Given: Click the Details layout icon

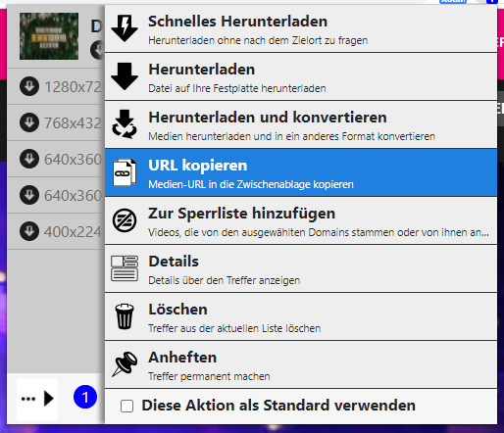Looking at the screenshot, I should (x=125, y=268).
